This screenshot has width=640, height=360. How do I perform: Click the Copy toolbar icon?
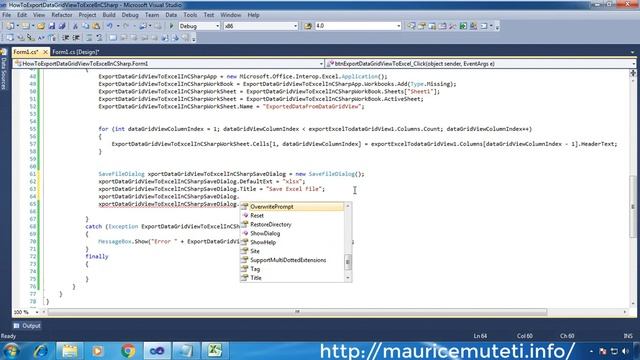point(86,26)
